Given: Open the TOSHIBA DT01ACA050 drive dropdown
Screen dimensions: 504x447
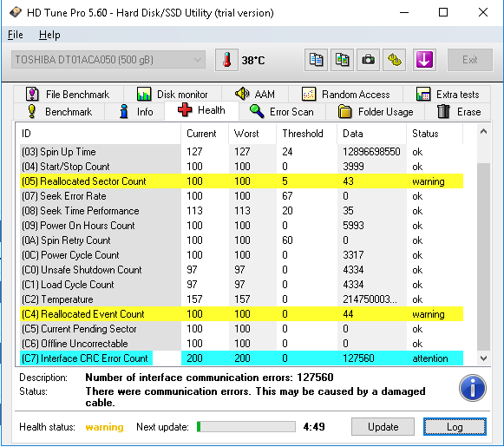Looking at the screenshot, I should tap(108, 60).
